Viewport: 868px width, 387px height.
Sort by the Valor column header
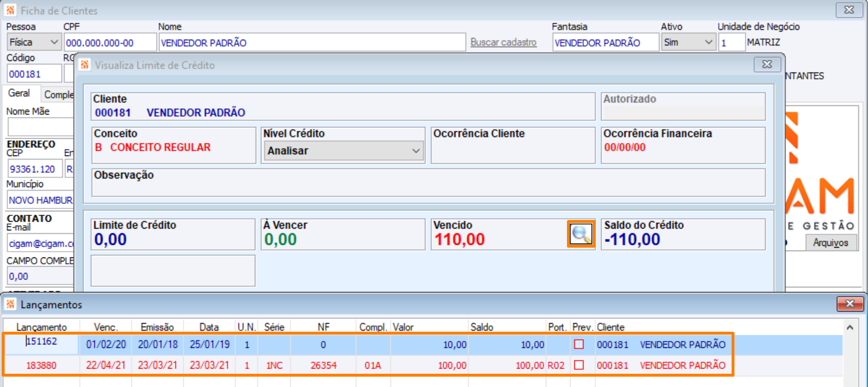[x=429, y=327]
